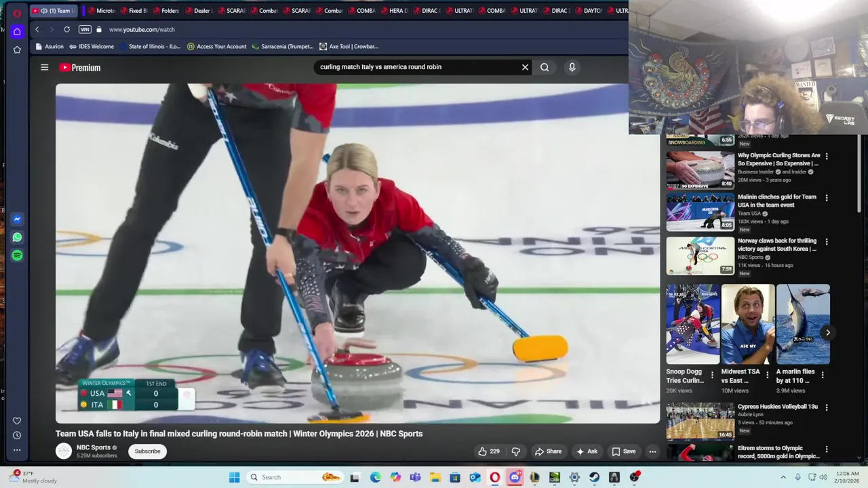Open Opera sidebar pinboards heart icon
Screen dimensions: 868x488
[17, 421]
